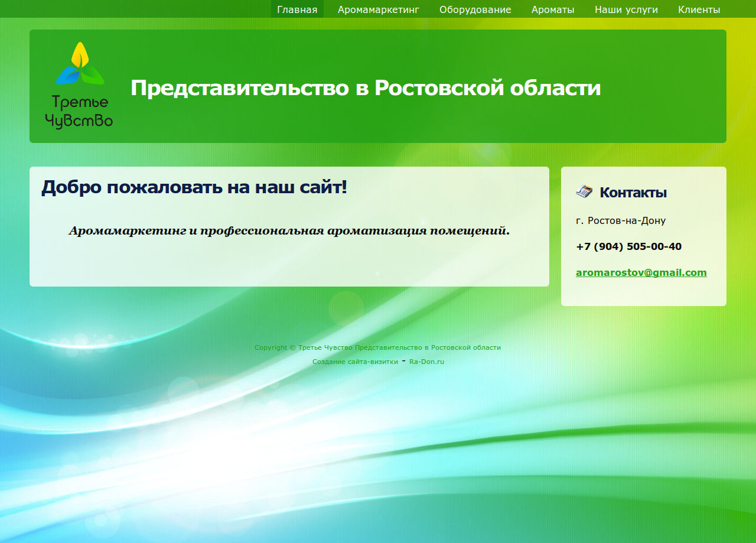Click the Создание сайта-визитки link
The height and width of the screenshot is (543, 756).
355,362
